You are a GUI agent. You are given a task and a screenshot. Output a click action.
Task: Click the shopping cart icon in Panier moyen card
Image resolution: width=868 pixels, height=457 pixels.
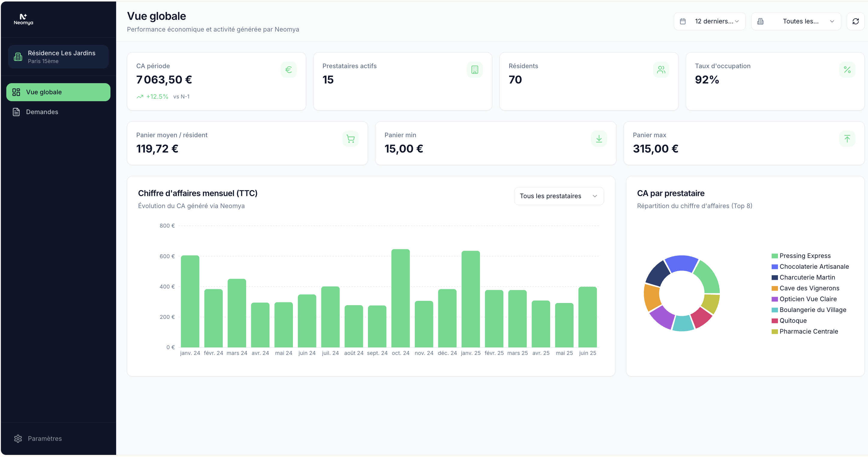(x=350, y=139)
